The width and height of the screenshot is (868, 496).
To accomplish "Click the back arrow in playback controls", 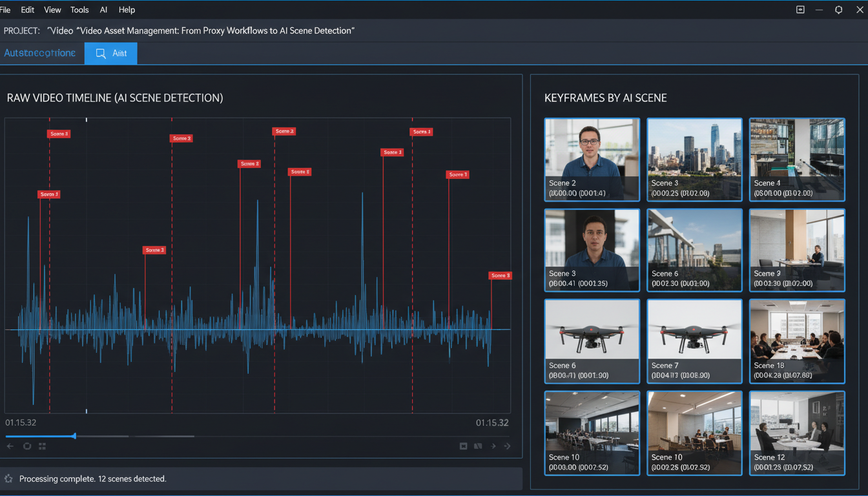I will (x=10, y=446).
